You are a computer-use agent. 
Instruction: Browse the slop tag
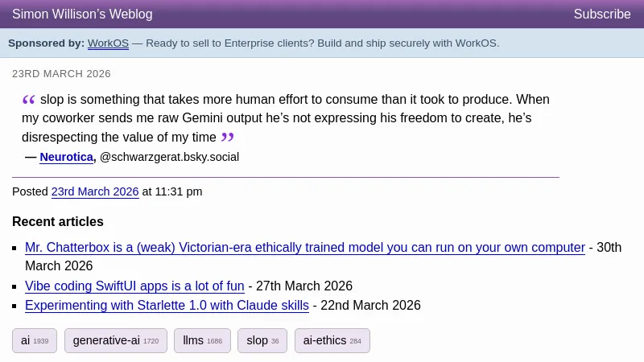tap(262, 341)
